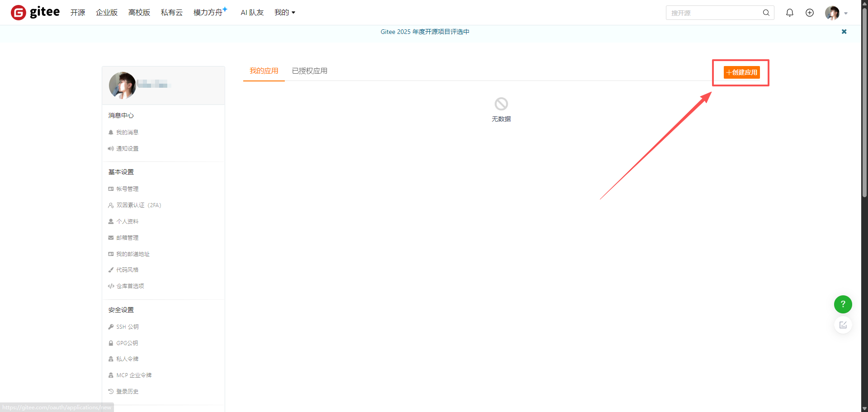Open 私人令牌 in the sidebar
This screenshot has width=868, height=412.
pyautogui.click(x=127, y=359)
